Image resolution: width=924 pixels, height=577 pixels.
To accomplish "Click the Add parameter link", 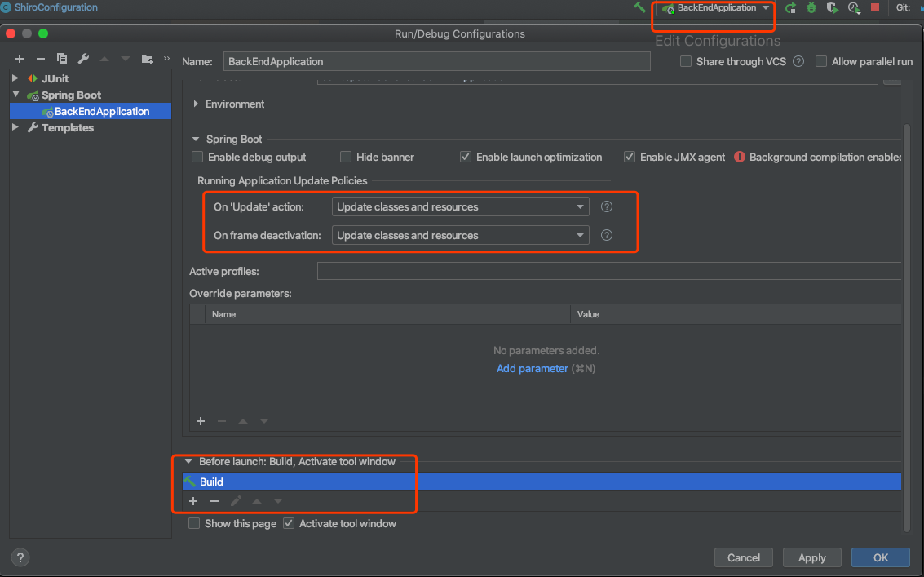I will point(532,368).
